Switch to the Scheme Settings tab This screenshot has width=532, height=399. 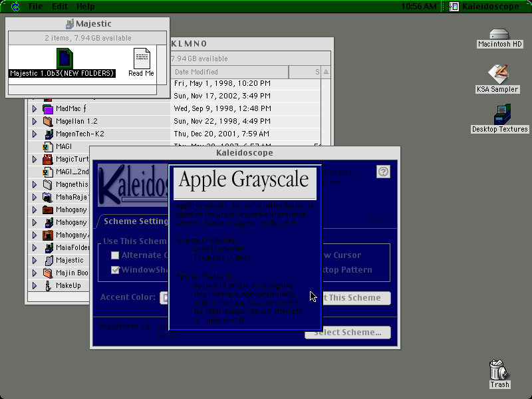tap(135, 221)
